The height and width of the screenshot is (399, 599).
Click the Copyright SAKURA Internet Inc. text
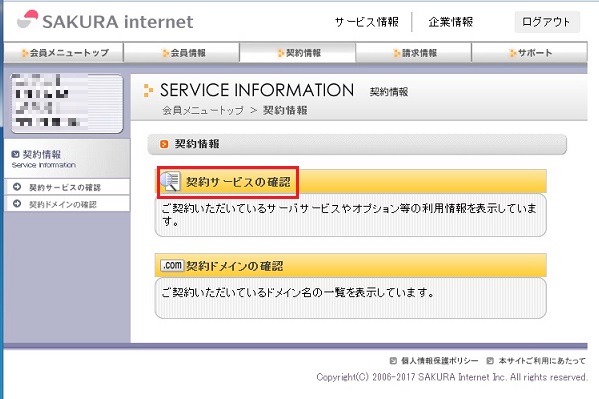[452, 377]
